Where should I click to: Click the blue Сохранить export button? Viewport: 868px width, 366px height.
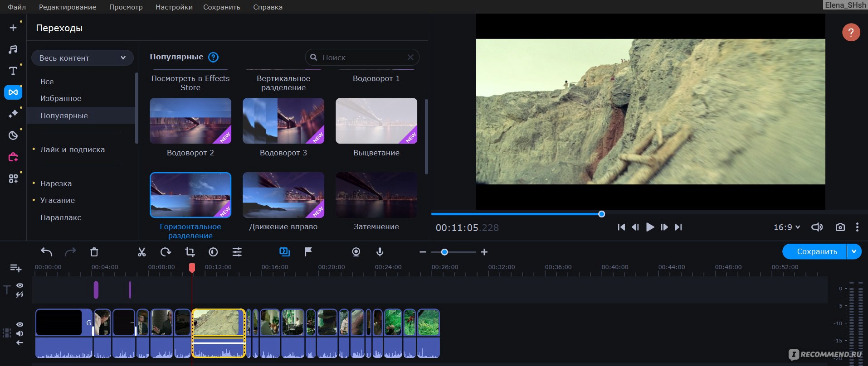815,251
